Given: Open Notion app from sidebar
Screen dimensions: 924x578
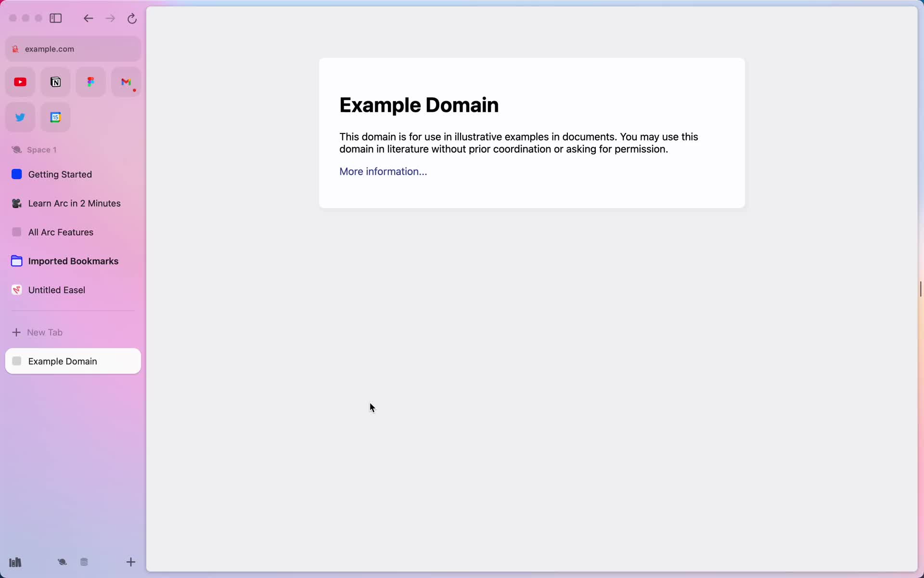Looking at the screenshot, I should [55, 81].
